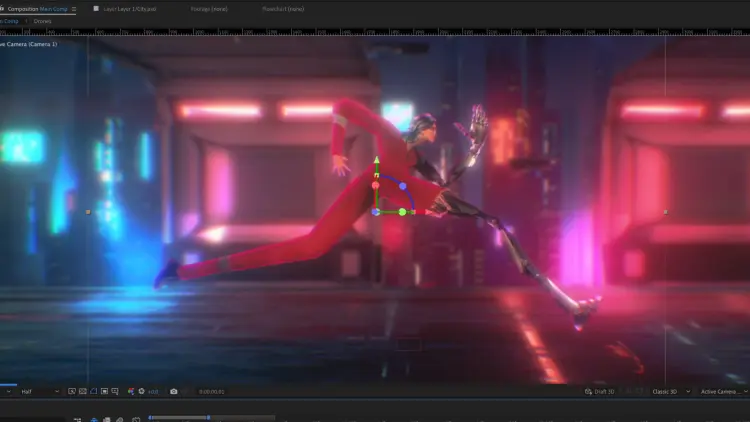Image resolution: width=750 pixels, height=422 pixels.
Task: Click the reset exposure icon
Action: pyautogui.click(x=142, y=391)
